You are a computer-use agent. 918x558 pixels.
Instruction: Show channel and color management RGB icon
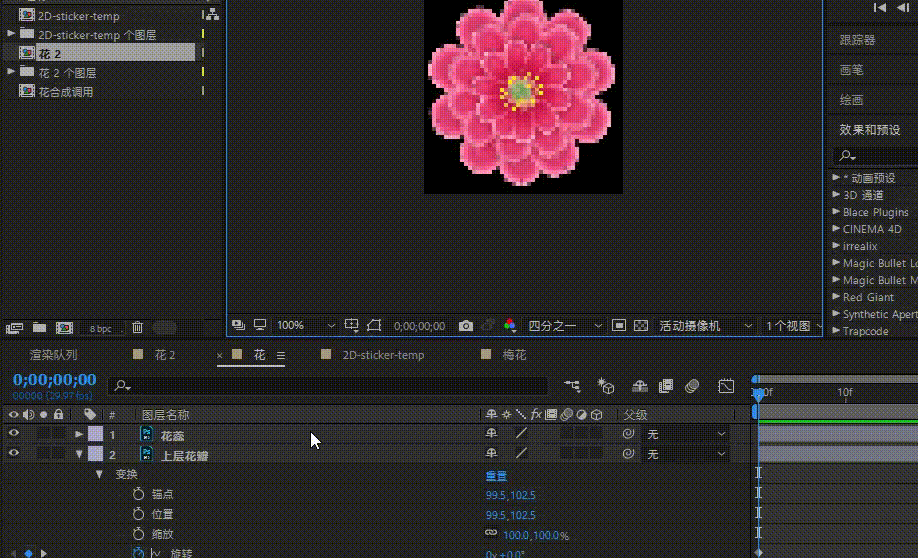509,326
